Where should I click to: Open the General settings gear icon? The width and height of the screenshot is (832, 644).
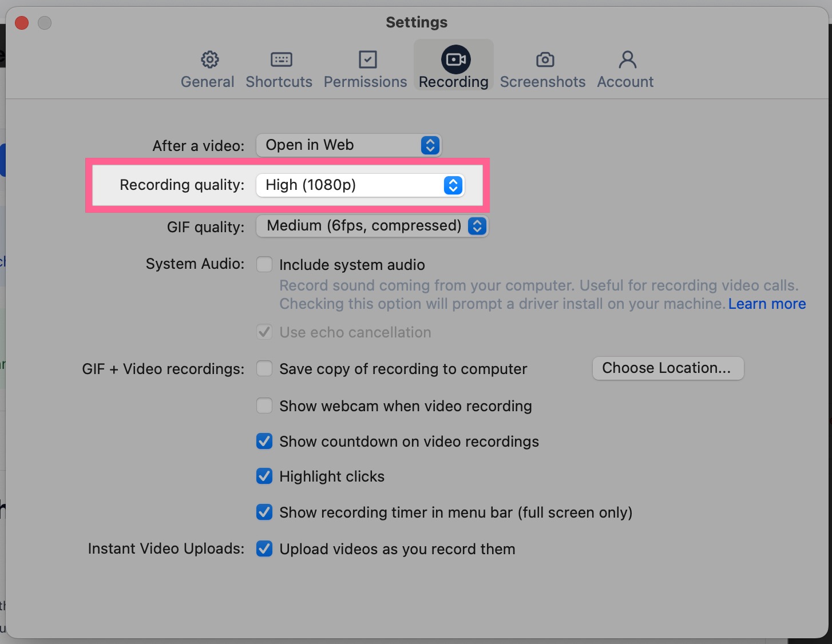point(209,59)
